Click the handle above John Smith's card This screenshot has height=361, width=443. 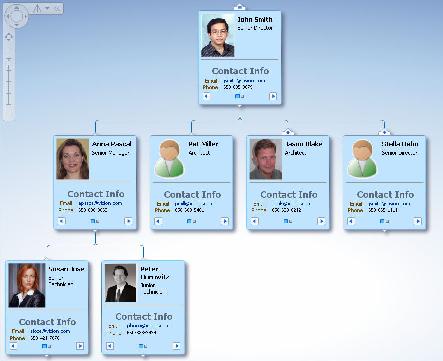click(x=240, y=7)
